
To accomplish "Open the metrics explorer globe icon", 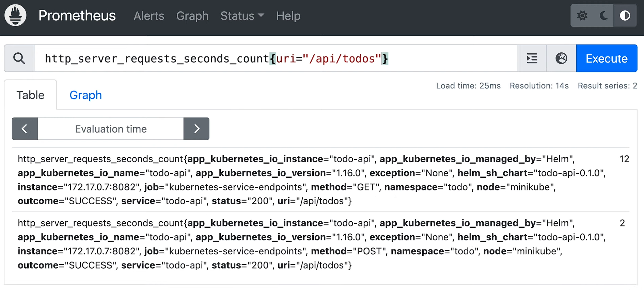I will (561, 58).
